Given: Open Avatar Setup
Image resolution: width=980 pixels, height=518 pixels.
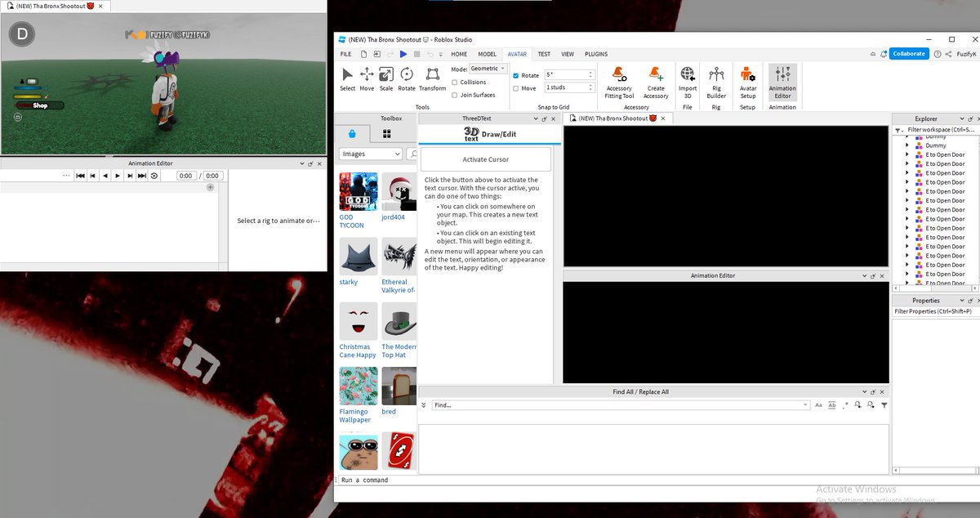Looking at the screenshot, I should click(x=748, y=82).
